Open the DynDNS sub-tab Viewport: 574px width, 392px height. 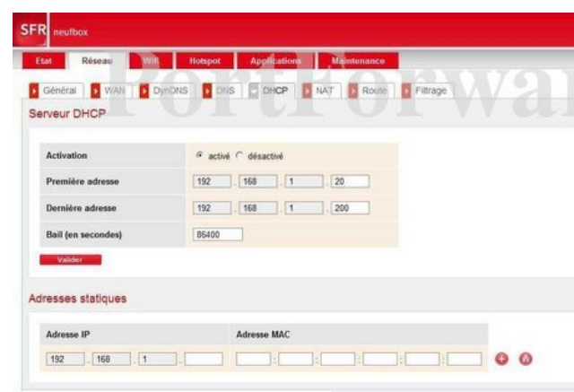(167, 91)
